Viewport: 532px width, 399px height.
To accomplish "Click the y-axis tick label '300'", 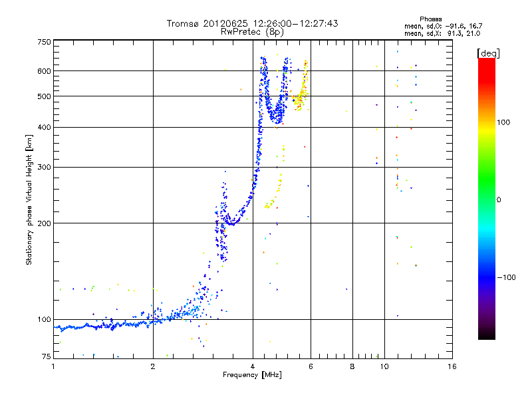I will tap(44, 168).
